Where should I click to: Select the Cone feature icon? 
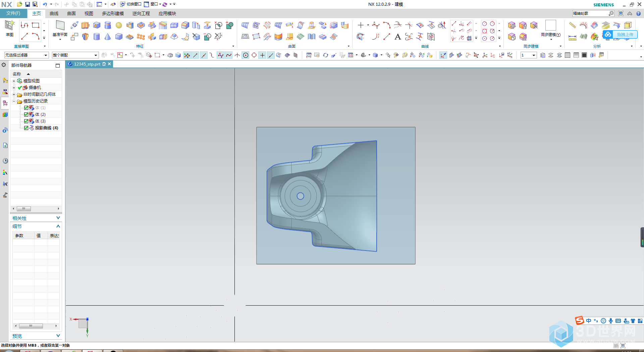point(108,37)
